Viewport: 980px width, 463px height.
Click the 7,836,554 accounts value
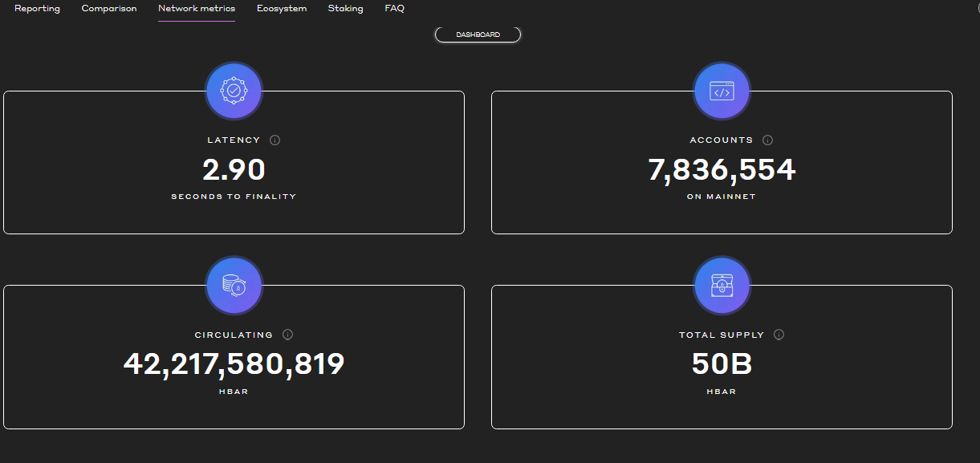[x=722, y=169]
